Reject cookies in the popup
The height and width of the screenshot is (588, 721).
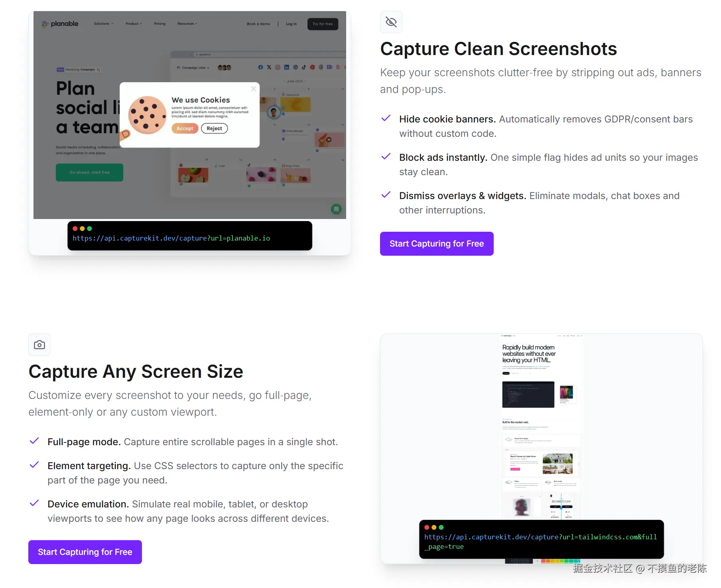[215, 128]
